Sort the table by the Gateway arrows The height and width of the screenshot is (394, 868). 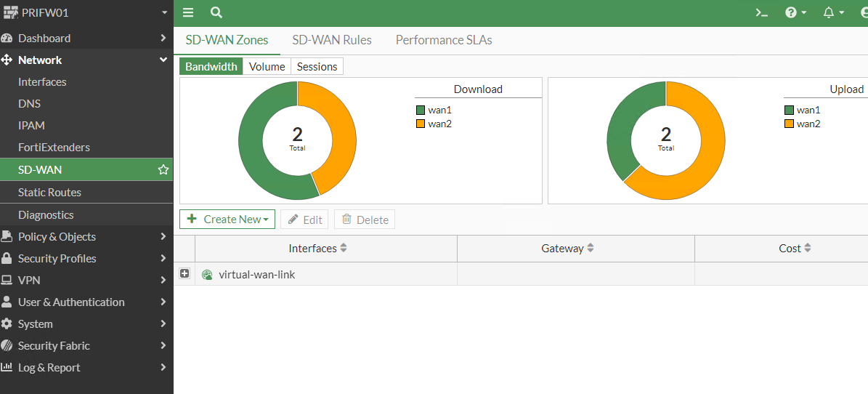point(590,249)
